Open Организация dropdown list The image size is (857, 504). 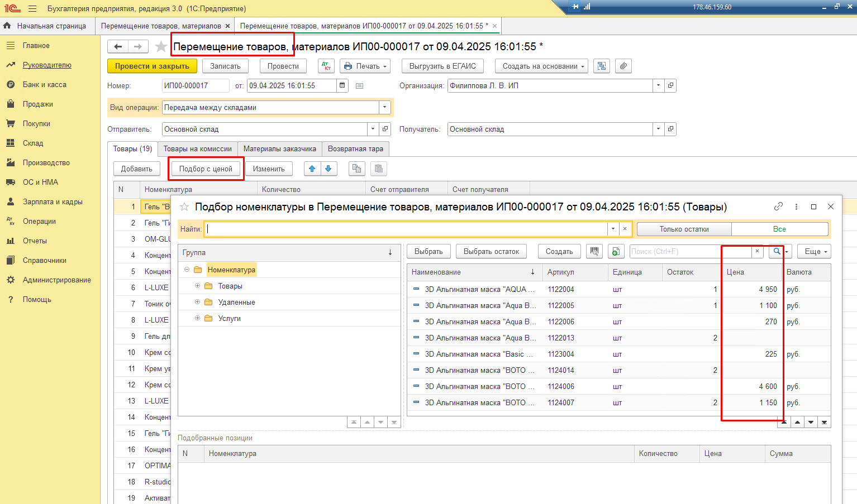(658, 85)
